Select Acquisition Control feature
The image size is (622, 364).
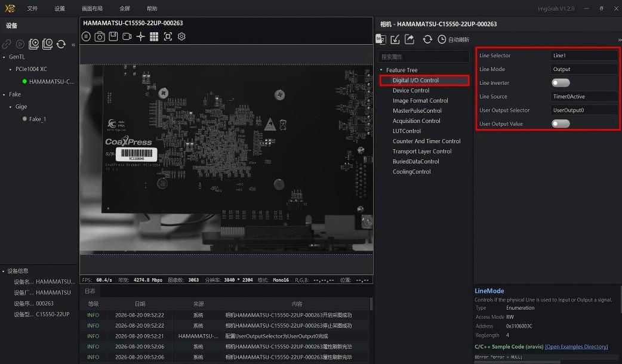(417, 121)
